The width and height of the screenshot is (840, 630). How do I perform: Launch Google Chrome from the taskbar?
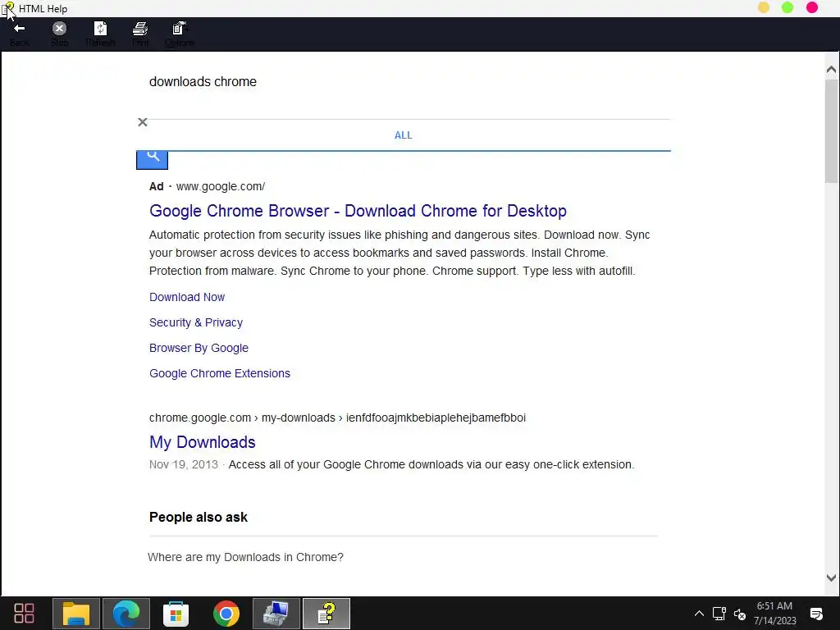[x=226, y=614]
